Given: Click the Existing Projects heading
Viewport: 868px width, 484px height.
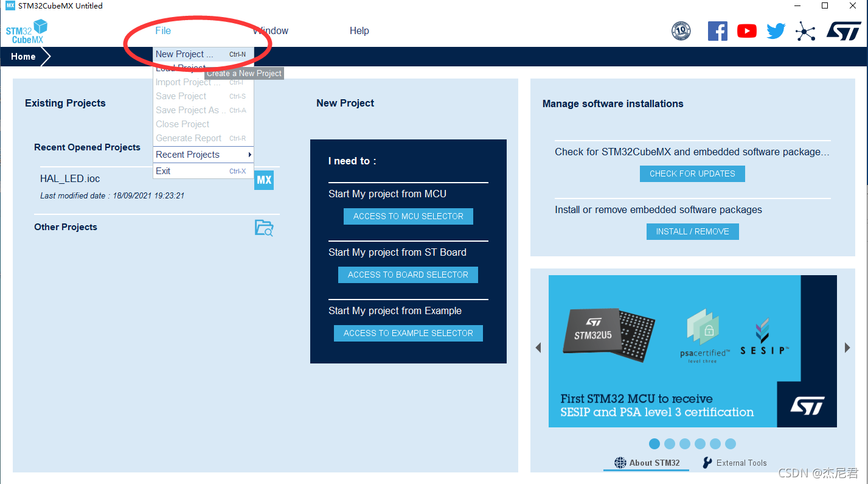Looking at the screenshot, I should (65, 103).
